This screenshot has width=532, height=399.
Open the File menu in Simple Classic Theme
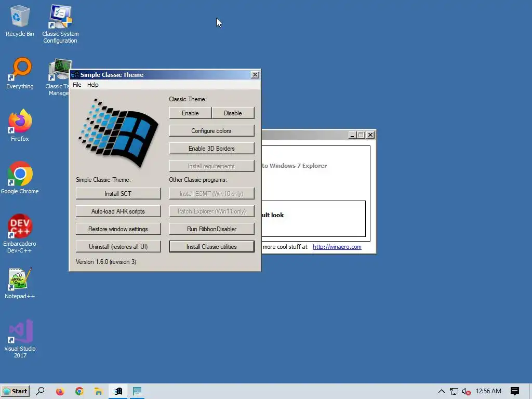pos(77,85)
